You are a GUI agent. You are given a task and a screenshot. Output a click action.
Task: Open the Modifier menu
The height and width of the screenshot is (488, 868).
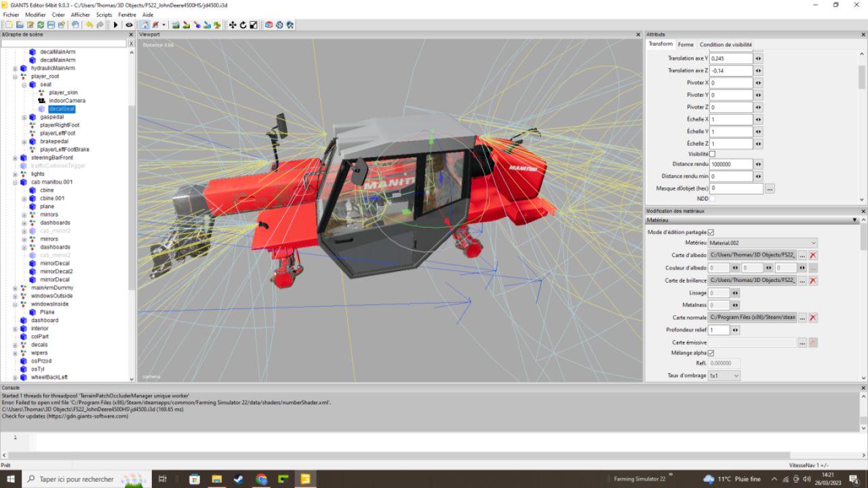click(35, 14)
